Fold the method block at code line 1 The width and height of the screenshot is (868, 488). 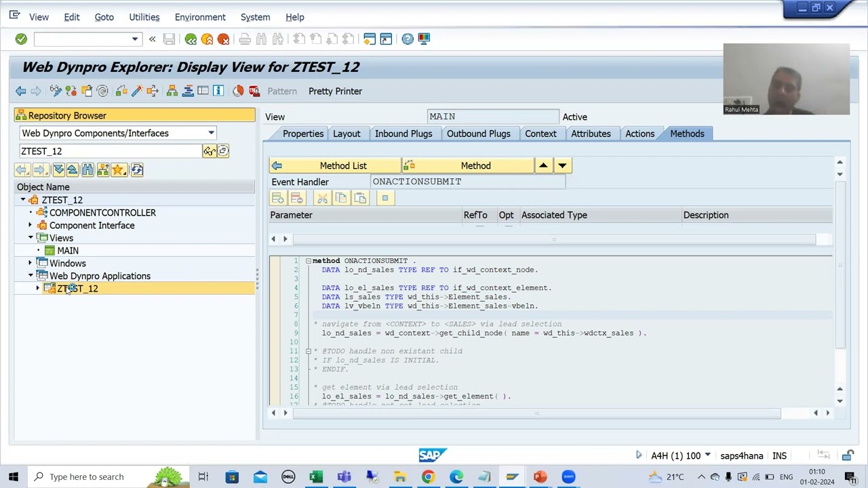(x=308, y=261)
